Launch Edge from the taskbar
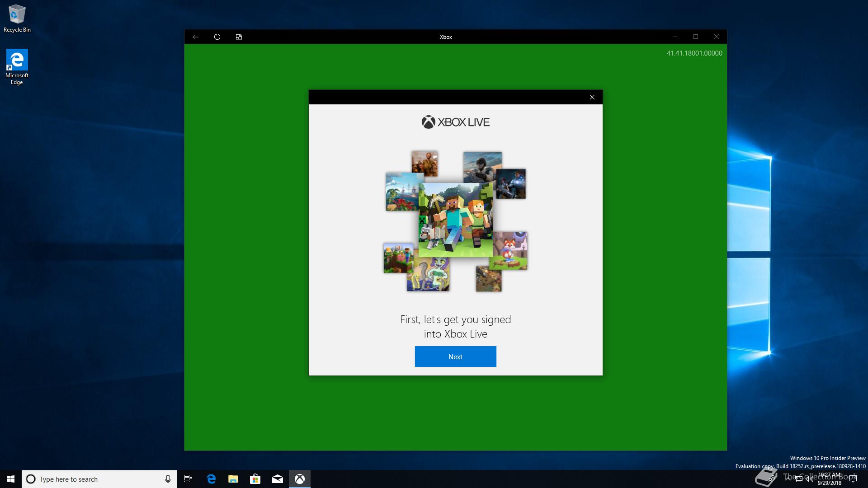The width and height of the screenshot is (868, 488). [211, 479]
